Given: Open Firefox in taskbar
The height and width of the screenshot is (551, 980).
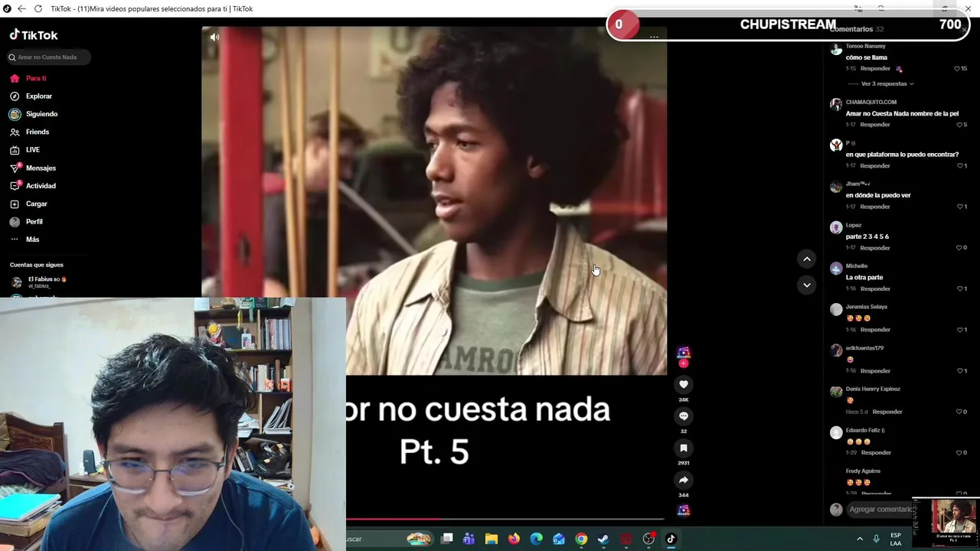Looking at the screenshot, I should coord(514,539).
